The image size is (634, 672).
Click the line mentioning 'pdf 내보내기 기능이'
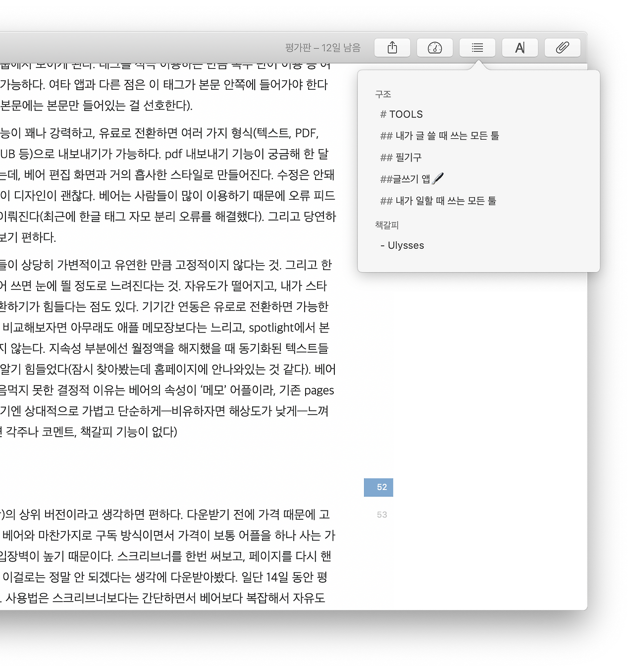click(x=164, y=154)
